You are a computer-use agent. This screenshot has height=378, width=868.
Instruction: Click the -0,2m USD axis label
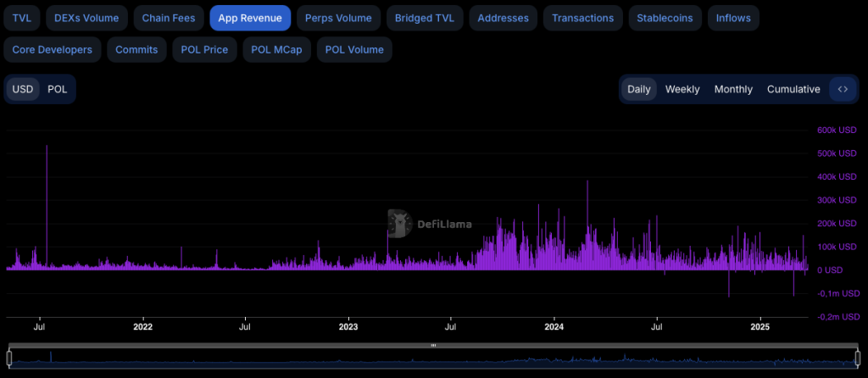pyautogui.click(x=838, y=317)
